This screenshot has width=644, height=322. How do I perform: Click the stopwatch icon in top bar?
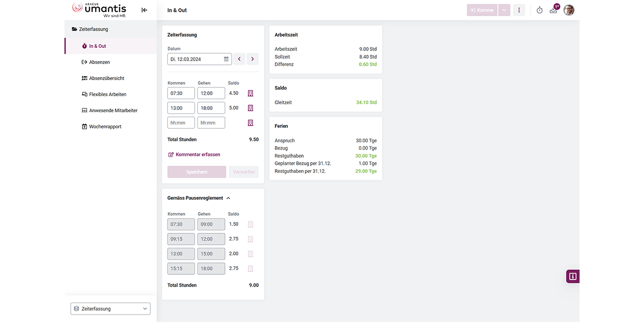coord(539,10)
